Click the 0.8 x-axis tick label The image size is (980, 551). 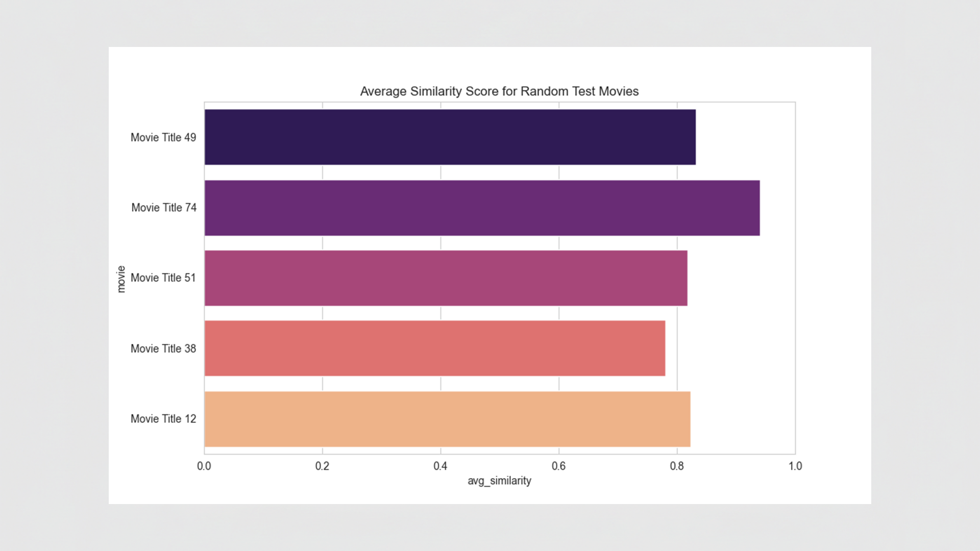click(x=677, y=466)
